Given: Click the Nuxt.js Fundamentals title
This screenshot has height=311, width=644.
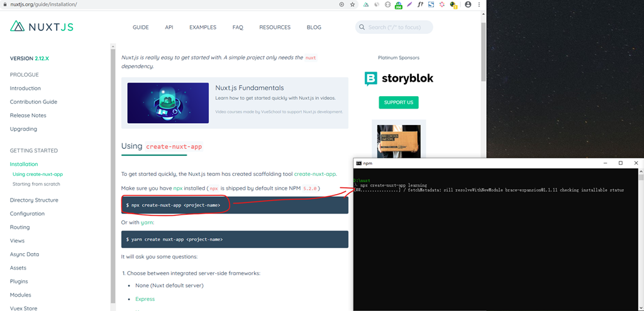Looking at the screenshot, I should pyautogui.click(x=249, y=88).
